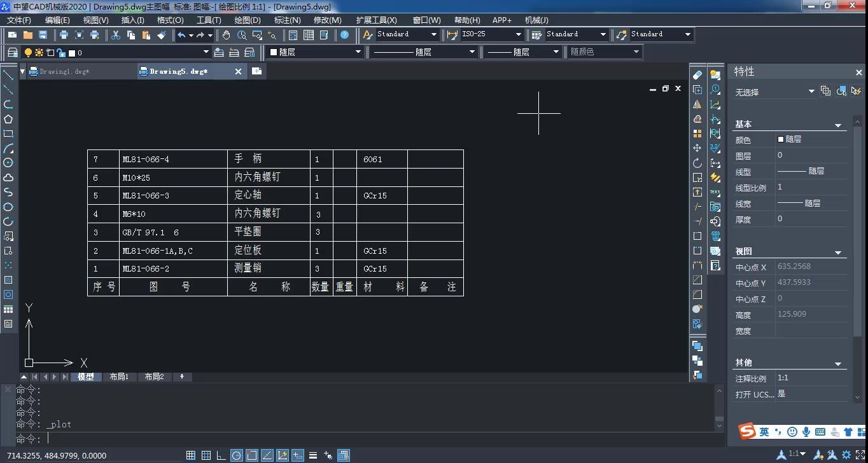Click the Erase tool icon
The image size is (868, 463).
pos(697,75)
